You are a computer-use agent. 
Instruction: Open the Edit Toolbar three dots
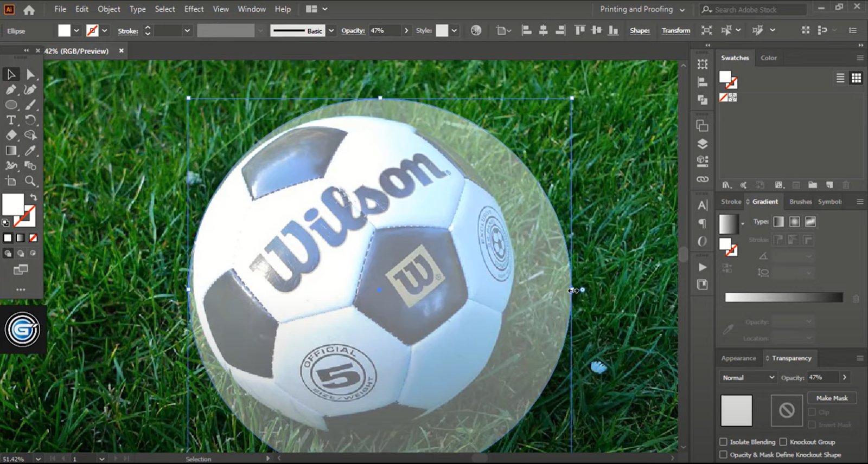pos(21,289)
